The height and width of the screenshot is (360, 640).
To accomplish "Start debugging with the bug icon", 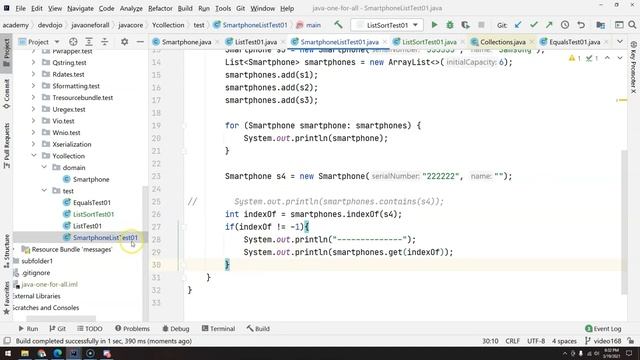I will point(450,25).
